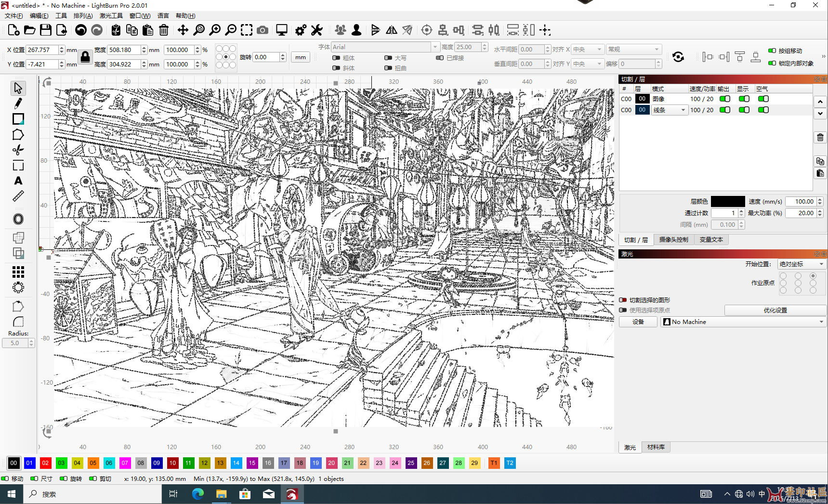The width and height of the screenshot is (828, 504).
Task: Open Device settings wrench icon
Action: point(316,30)
